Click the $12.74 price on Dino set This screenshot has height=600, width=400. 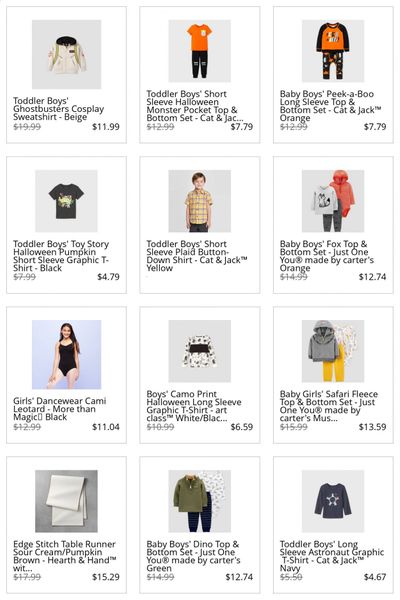[239, 577]
